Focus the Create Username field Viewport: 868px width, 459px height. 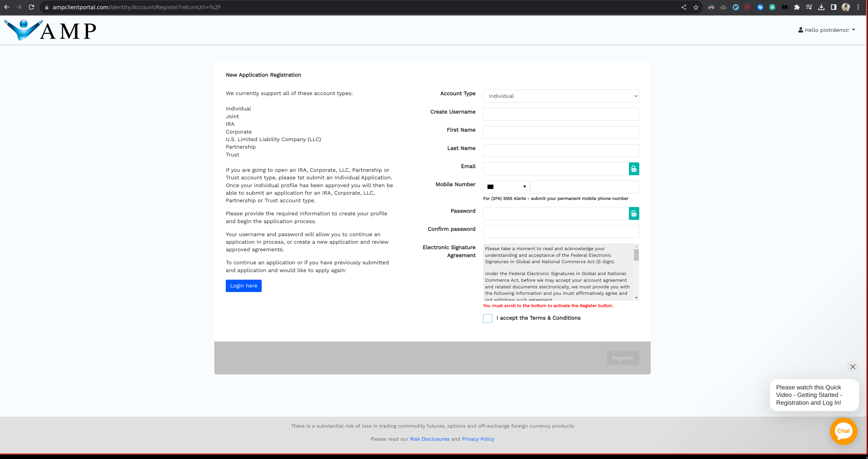[561, 114]
